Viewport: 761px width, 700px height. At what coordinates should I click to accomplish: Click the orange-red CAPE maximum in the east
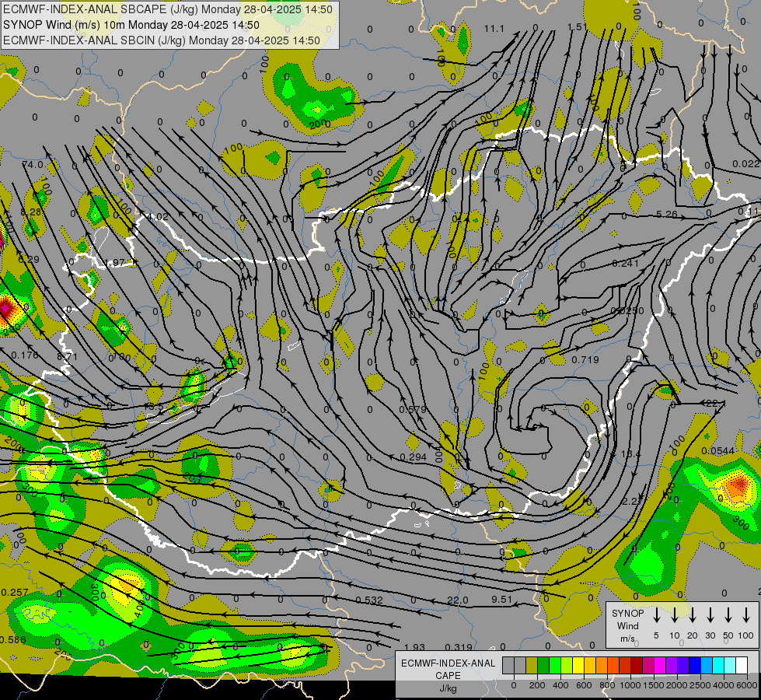coord(738,485)
